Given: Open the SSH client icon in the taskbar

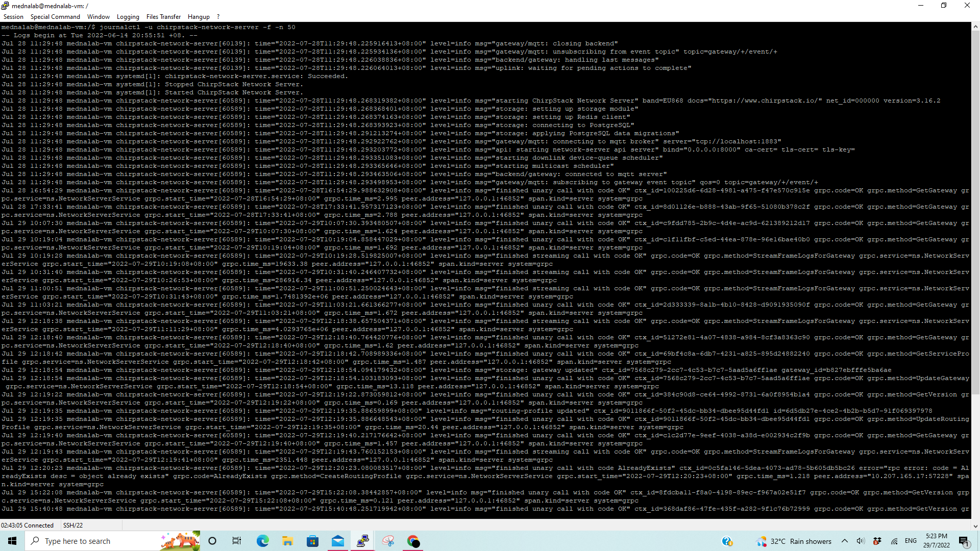Looking at the screenshot, I should [x=362, y=541].
